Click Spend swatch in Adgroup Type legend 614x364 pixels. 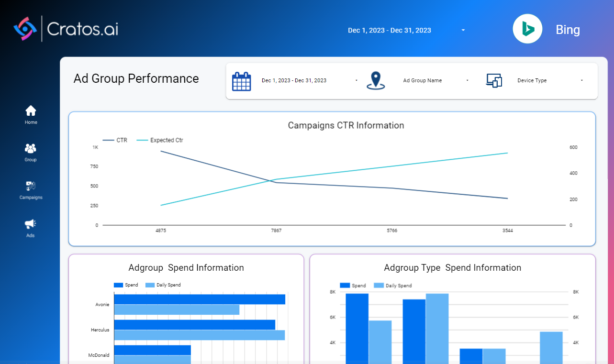click(x=345, y=286)
